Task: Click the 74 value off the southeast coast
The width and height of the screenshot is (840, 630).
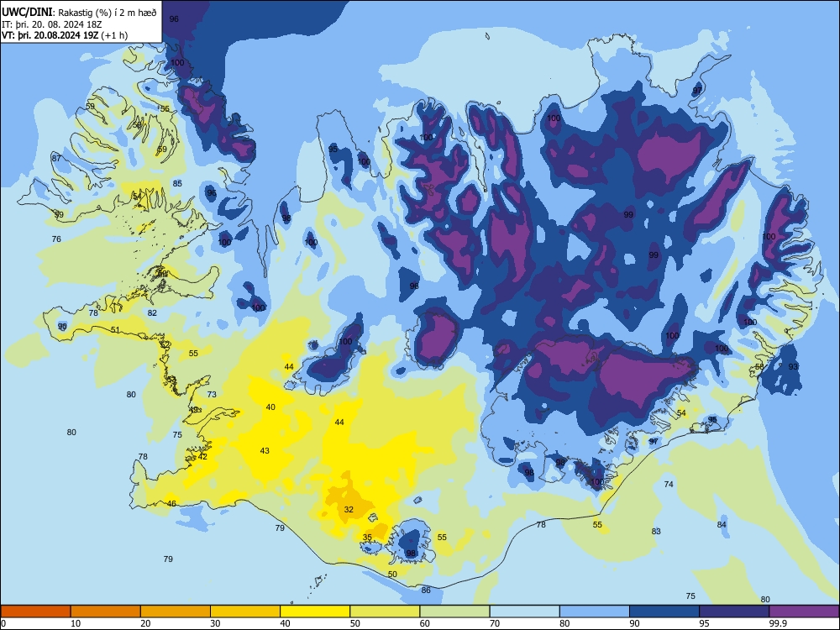Action: point(669,485)
